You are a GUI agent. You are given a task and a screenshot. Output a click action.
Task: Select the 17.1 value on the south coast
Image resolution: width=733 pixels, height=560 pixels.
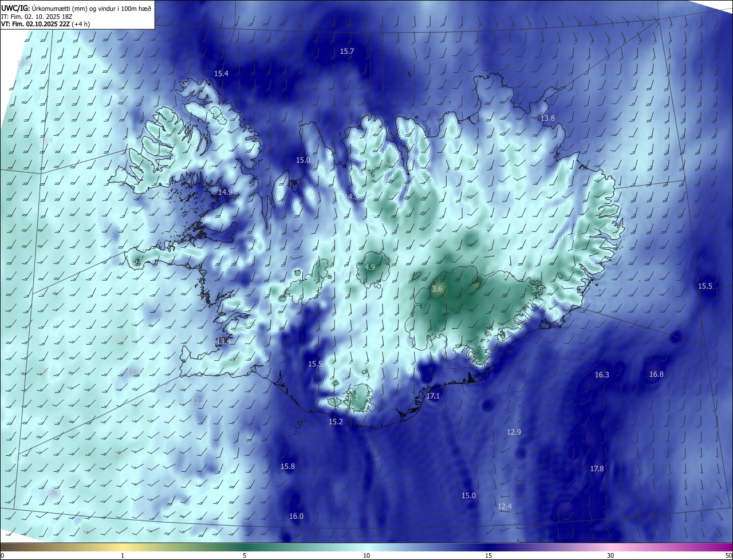pos(434,396)
